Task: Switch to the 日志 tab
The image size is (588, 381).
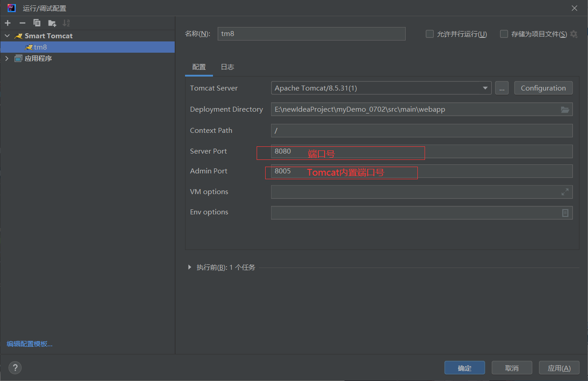Action: [x=227, y=67]
